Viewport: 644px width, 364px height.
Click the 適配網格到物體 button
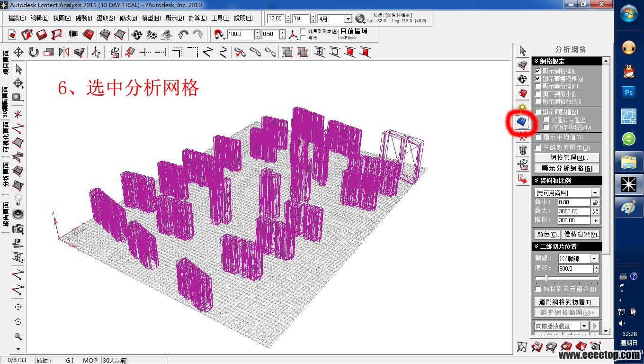pos(567,302)
